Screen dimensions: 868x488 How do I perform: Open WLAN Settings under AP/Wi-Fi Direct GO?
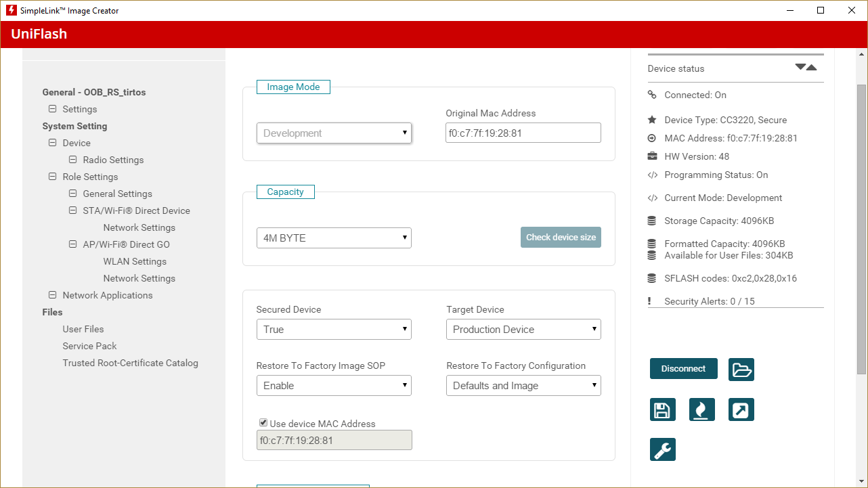click(x=135, y=261)
